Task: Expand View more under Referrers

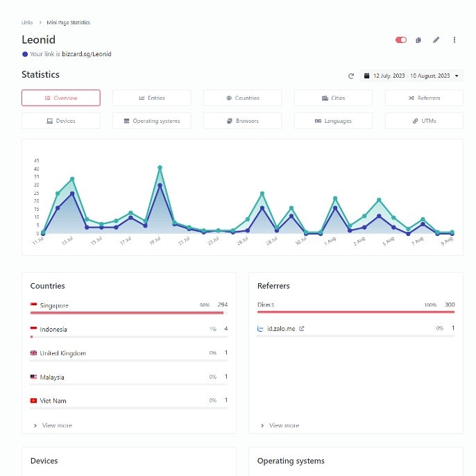Action: coord(280,425)
